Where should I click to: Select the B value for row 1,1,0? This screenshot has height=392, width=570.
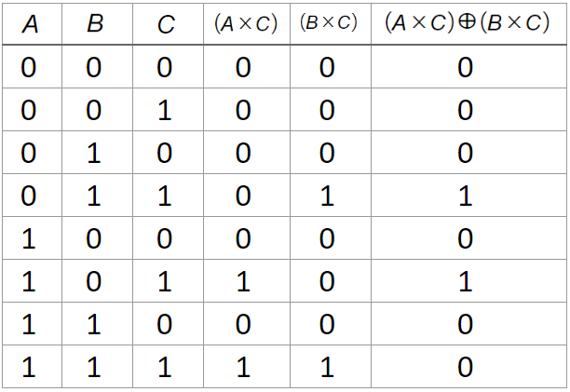tap(95, 325)
